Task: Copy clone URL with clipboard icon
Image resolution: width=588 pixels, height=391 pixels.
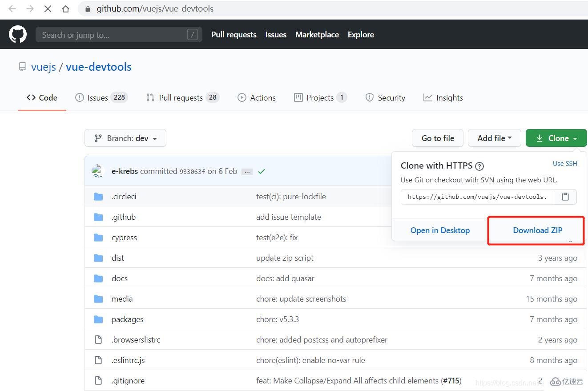Action: [x=565, y=197]
